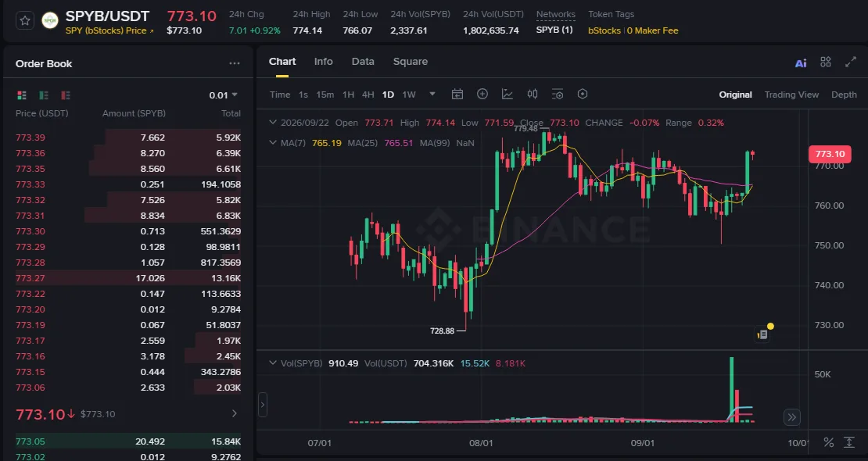The image size is (868, 461).
Task: Switch to the Info tab
Action: [323, 62]
